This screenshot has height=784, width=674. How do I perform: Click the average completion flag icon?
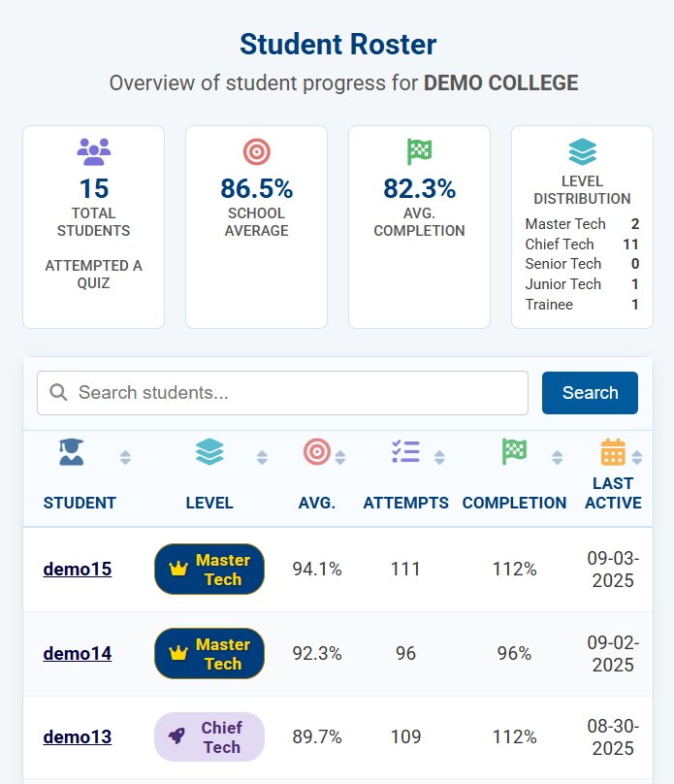coord(419,151)
